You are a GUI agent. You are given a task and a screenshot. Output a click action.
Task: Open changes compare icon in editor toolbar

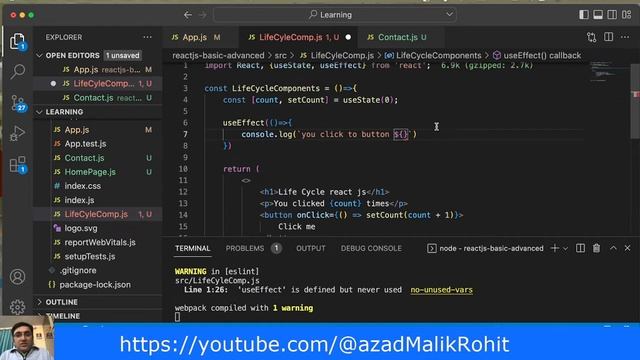(x=591, y=37)
